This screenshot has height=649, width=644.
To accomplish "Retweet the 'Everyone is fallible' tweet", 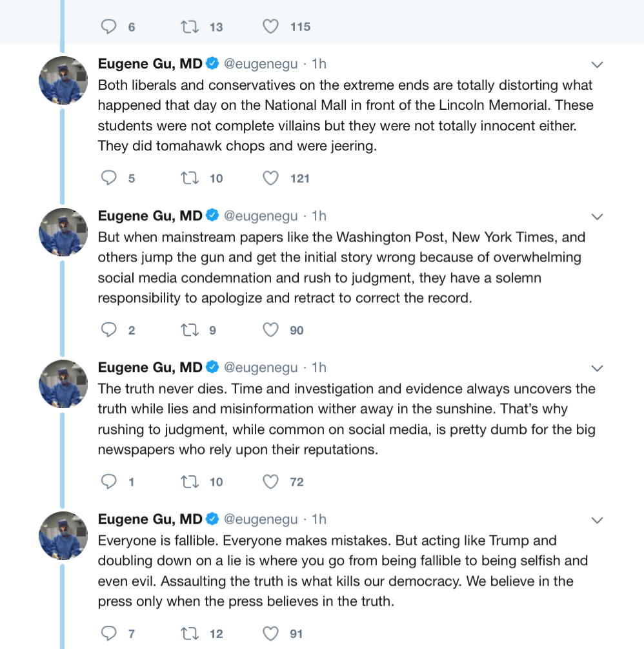I will pyautogui.click(x=190, y=634).
